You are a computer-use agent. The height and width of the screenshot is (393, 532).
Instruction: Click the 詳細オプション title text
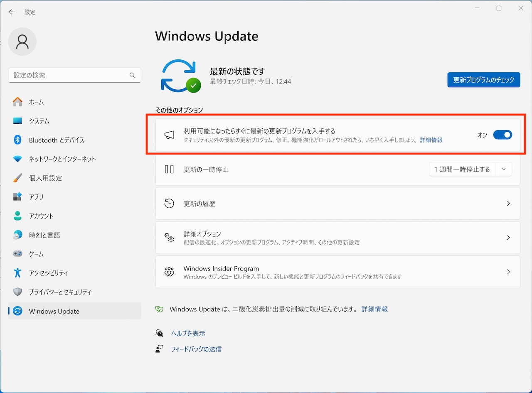202,234
